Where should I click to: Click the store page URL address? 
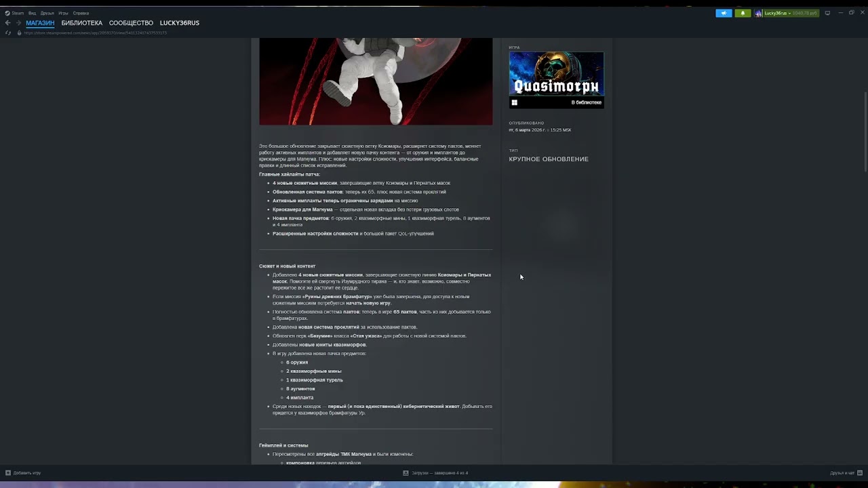tap(95, 33)
